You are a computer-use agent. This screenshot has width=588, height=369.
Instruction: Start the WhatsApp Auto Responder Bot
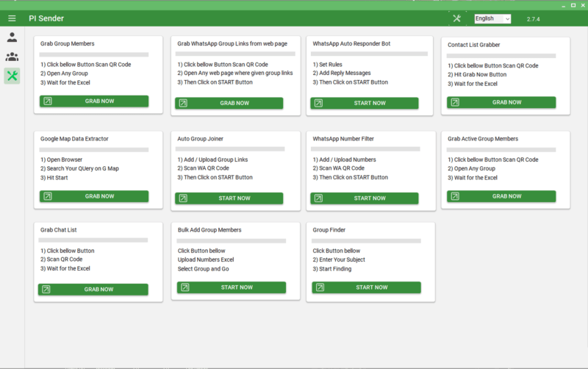[x=364, y=103]
